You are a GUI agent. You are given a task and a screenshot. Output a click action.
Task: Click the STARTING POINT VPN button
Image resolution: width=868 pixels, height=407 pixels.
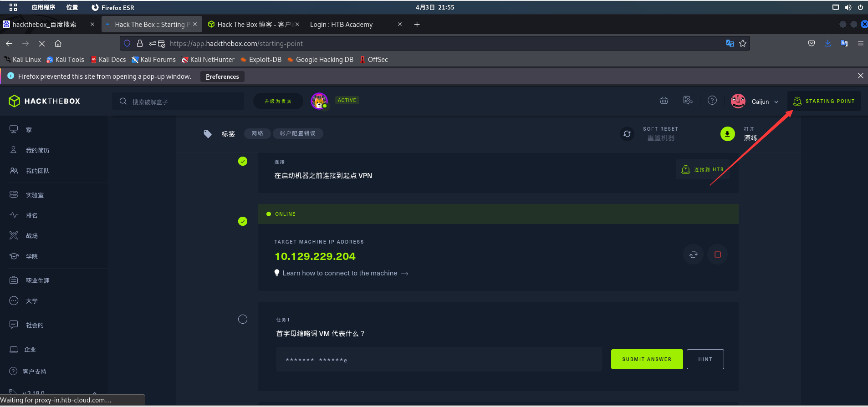[x=824, y=101]
